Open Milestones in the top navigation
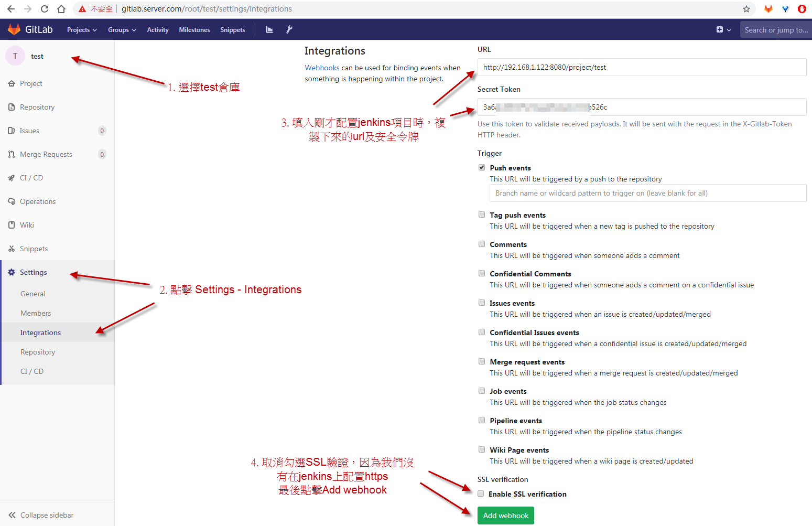The height and width of the screenshot is (526, 812). (194, 30)
